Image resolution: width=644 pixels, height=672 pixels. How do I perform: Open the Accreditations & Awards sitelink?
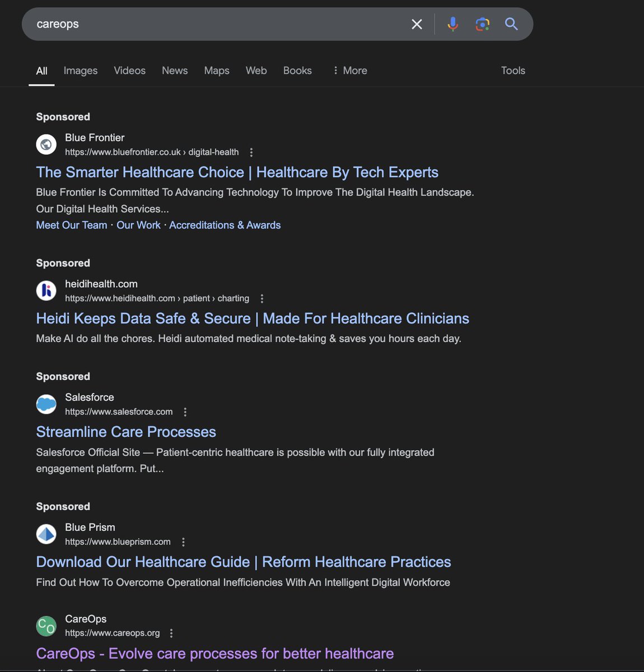coord(225,225)
